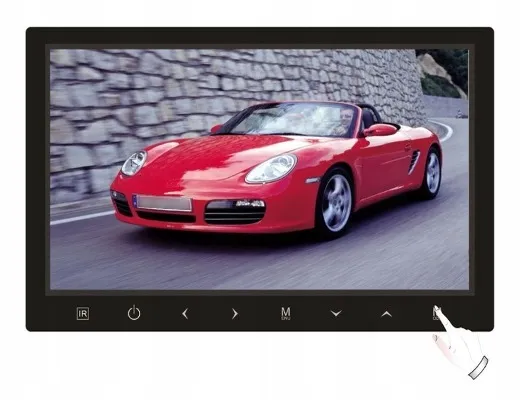Viewport: 520px width, 400px height.
Task: Tap the Mode button under the fingertip
Action: [x=436, y=313]
